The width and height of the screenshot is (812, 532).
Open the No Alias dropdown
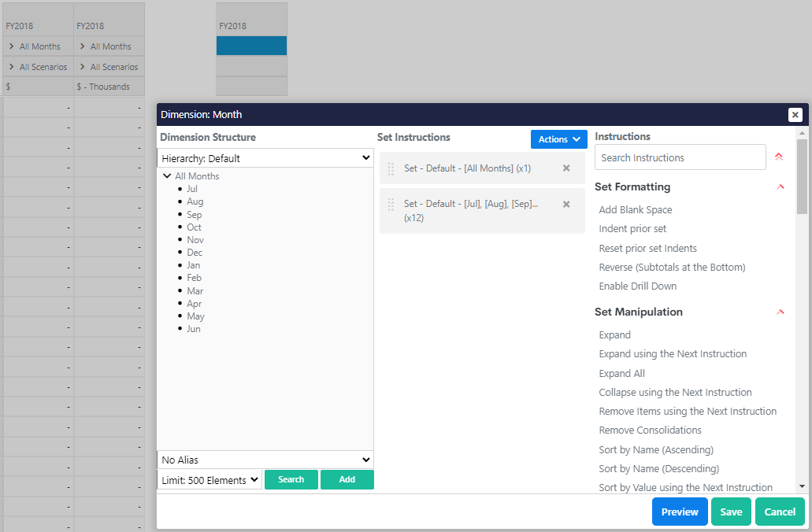pyautogui.click(x=265, y=460)
